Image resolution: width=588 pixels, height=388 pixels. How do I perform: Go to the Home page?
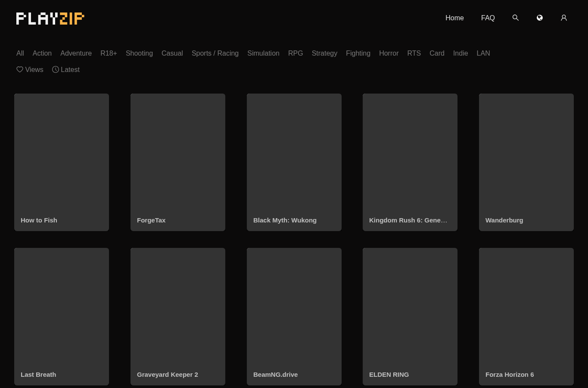point(454,18)
